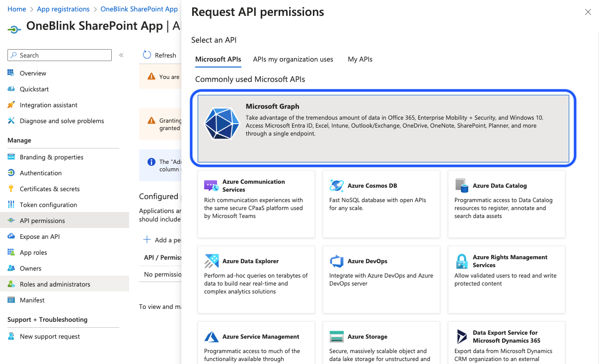Open OneBlink SharePoint App breadcrumb link
The height and width of the screenshot is (364, 599).
tap(139, 9)
